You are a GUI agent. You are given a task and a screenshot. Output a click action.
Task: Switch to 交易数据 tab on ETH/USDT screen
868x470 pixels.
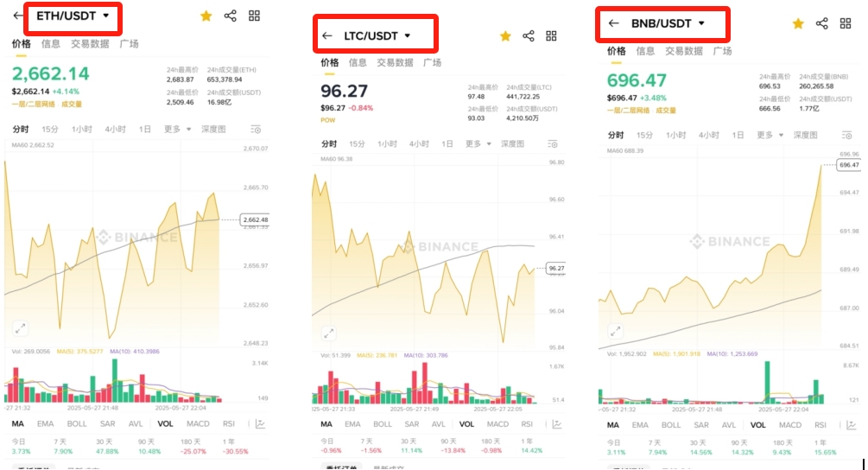pyautogui.click(x=90, y=44)
